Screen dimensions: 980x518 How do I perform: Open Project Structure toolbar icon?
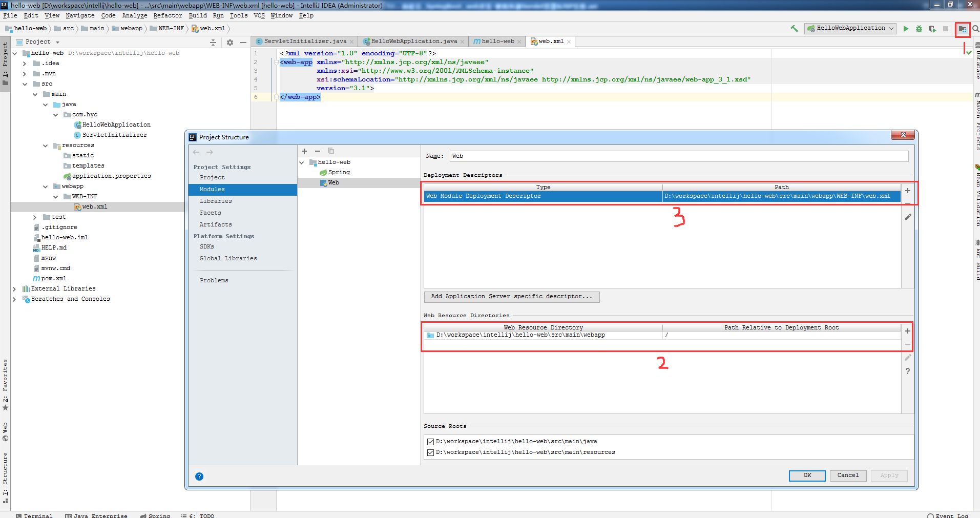pyautogui.click(x=963, y=29)
